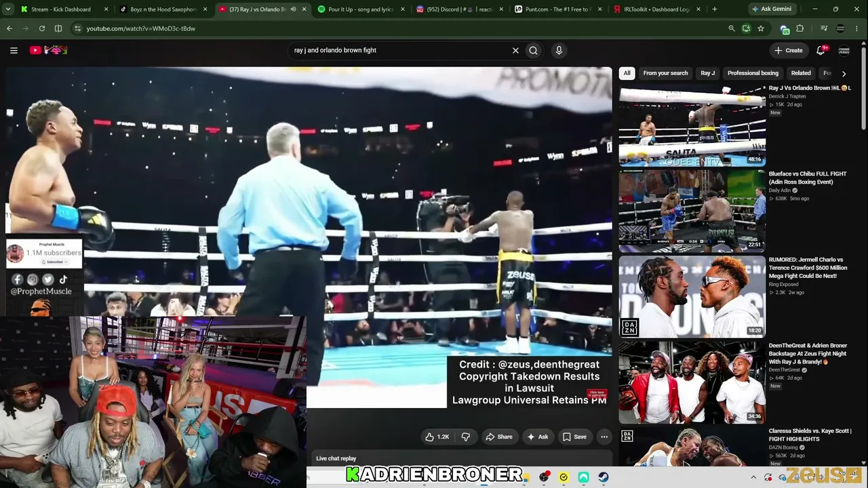The width and height of the screenshot is (868, 488).
Task: Switch to the Discord tab
Action: tap(459, 9)
